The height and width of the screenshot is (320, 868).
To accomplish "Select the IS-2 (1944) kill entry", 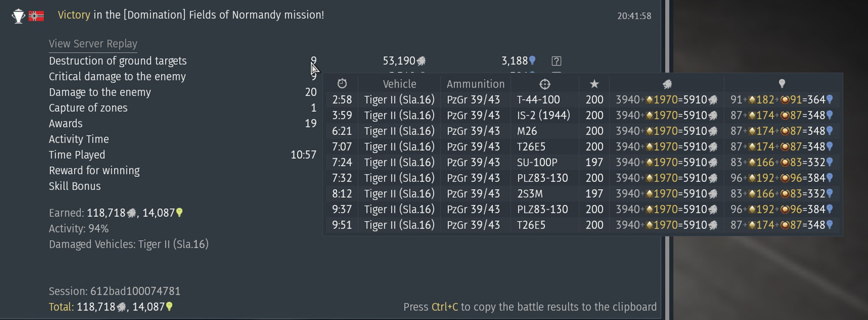I will (x=543, y=115).
